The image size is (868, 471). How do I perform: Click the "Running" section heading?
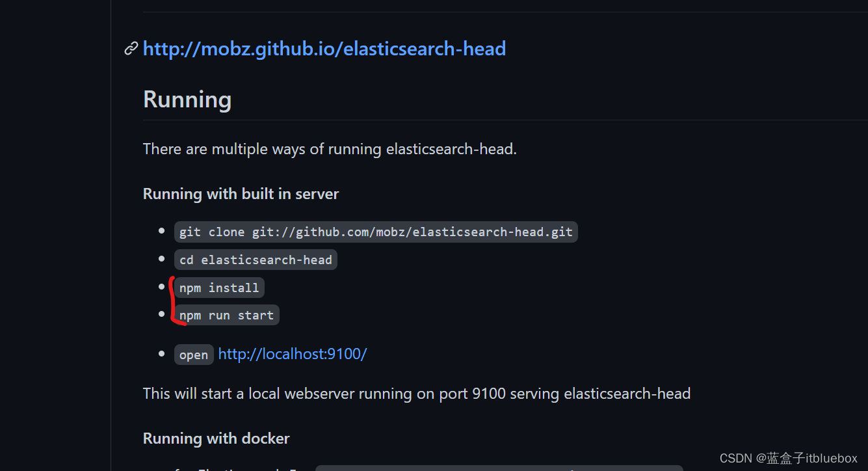coord(187,100)
